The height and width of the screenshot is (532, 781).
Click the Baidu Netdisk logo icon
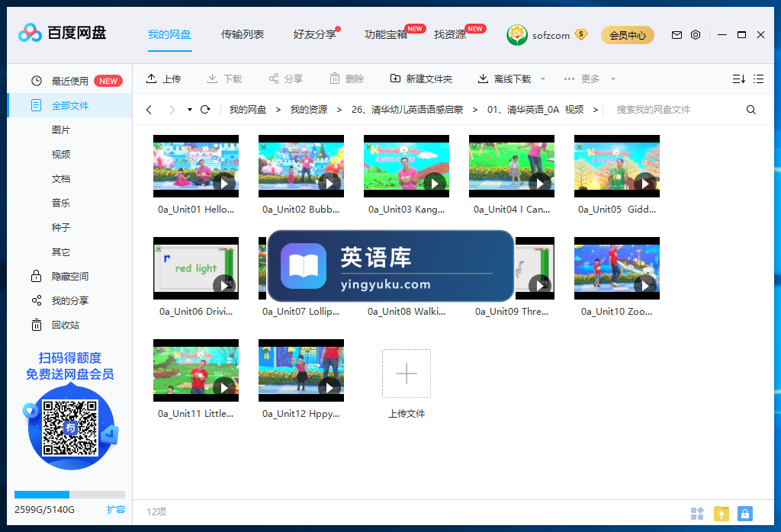(x=30, y=34)
